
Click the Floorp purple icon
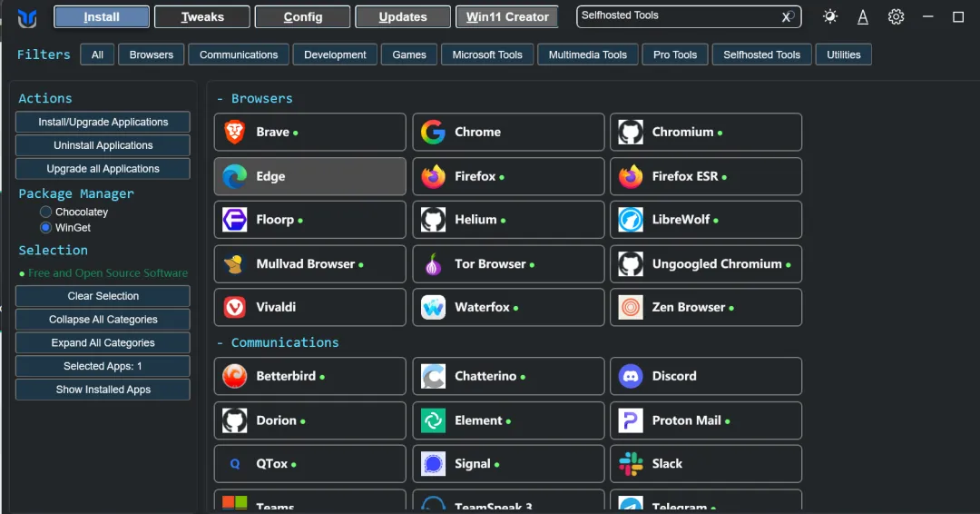click(x=235, y=220)
